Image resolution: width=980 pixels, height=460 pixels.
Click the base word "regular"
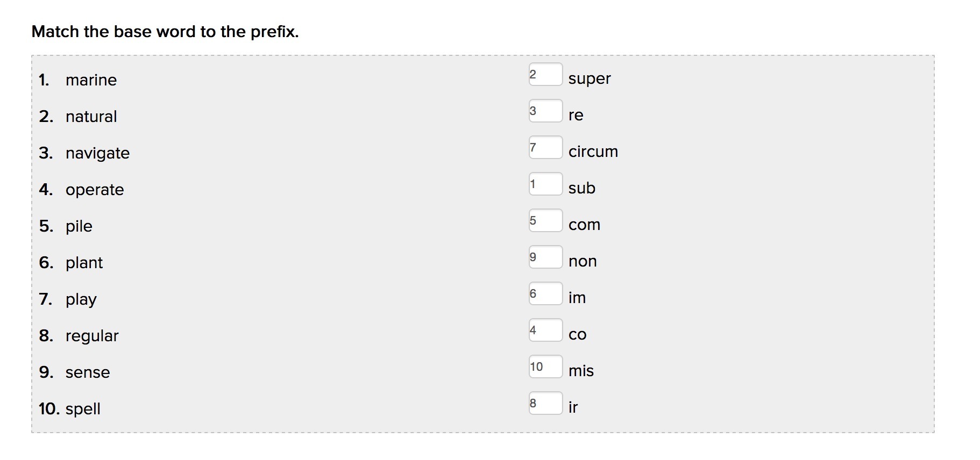[92, 336]
